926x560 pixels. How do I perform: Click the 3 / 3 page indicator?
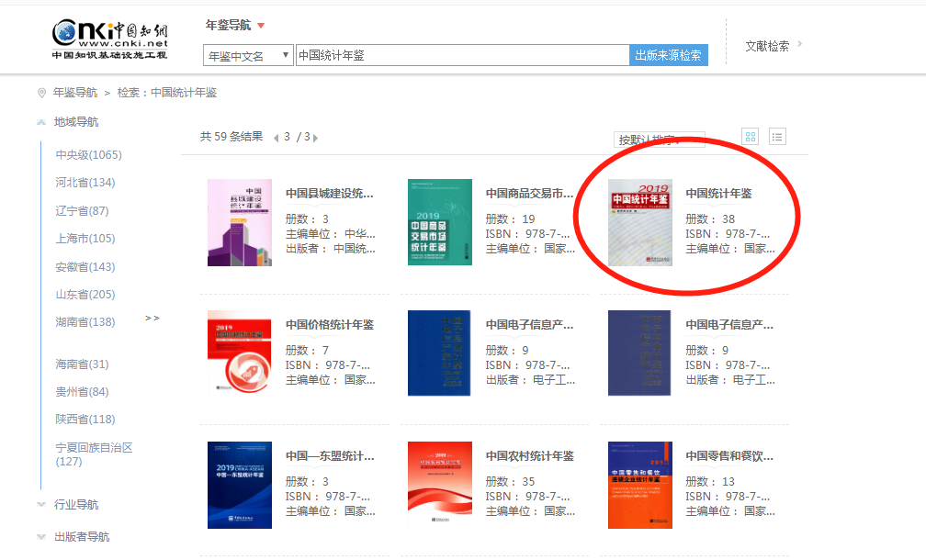click(297, 137)
